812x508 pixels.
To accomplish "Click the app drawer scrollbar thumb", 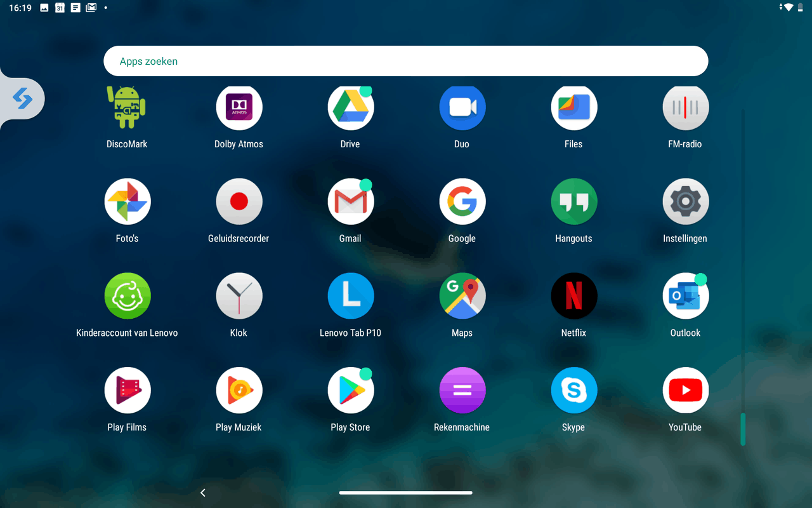I will tap(743, 430).
